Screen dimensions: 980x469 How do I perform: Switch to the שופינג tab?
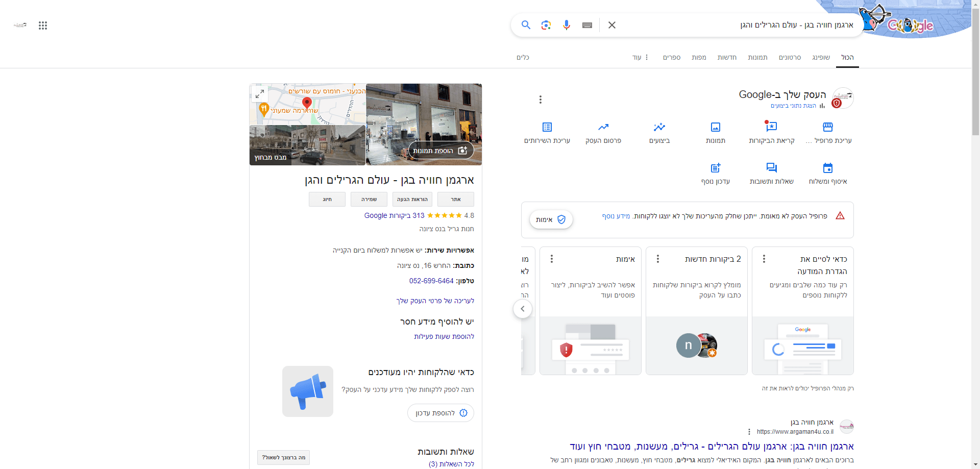click(821, 58)
